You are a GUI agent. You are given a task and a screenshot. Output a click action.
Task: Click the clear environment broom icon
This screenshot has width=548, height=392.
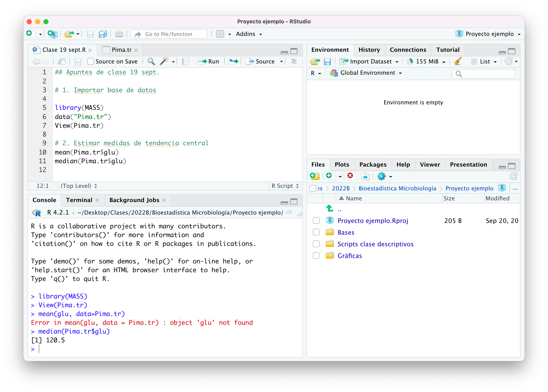457,61
